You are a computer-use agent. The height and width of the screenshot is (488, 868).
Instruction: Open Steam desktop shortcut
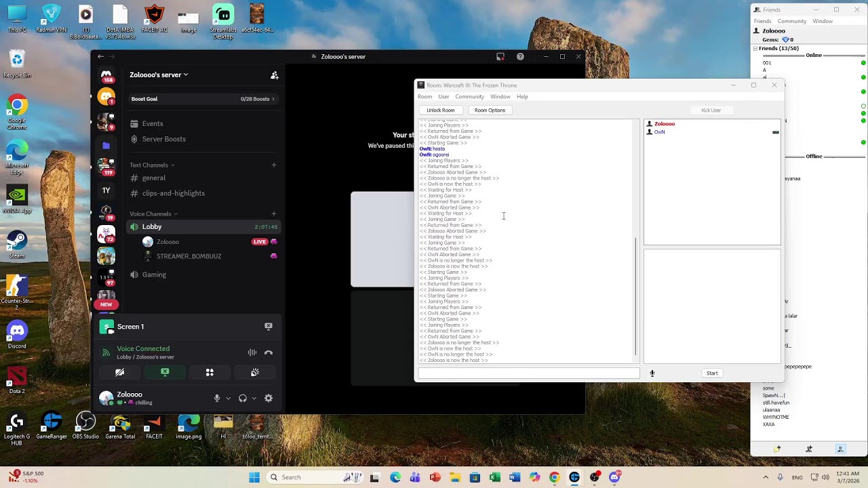click(x=17, y=245)
